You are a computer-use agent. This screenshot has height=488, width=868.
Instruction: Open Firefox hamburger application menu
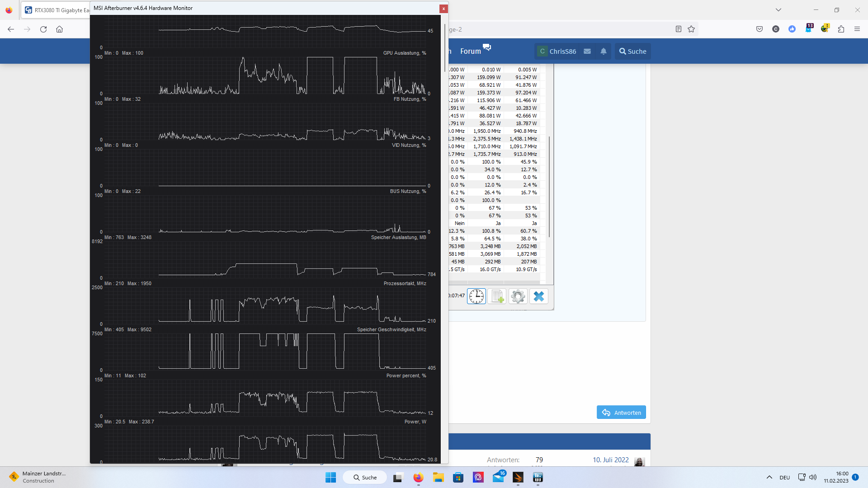[857, 29]
